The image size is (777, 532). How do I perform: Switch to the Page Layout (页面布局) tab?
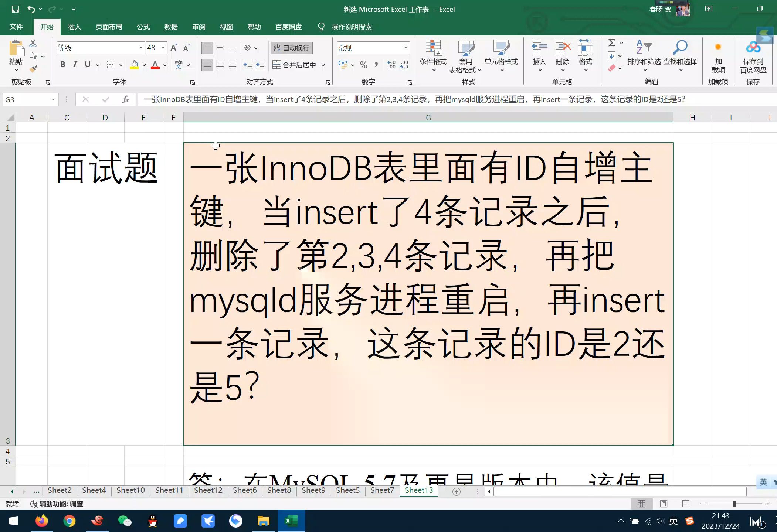(109, 27)
